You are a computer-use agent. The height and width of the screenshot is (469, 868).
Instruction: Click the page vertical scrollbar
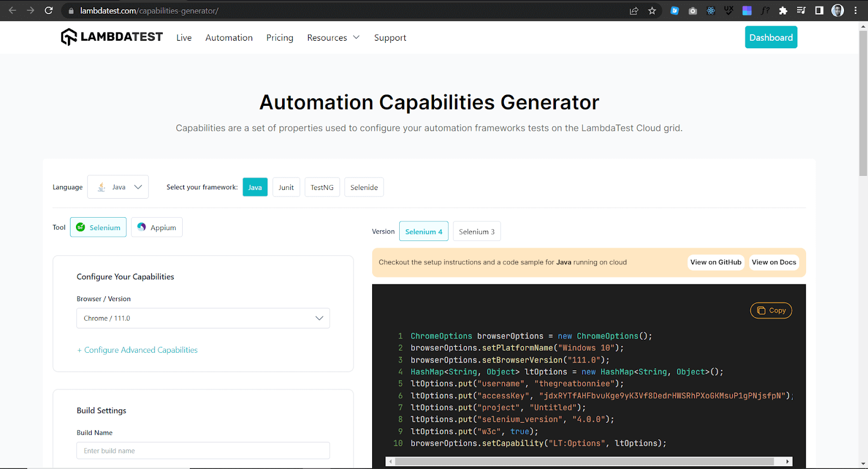click(x=863, y=103)
